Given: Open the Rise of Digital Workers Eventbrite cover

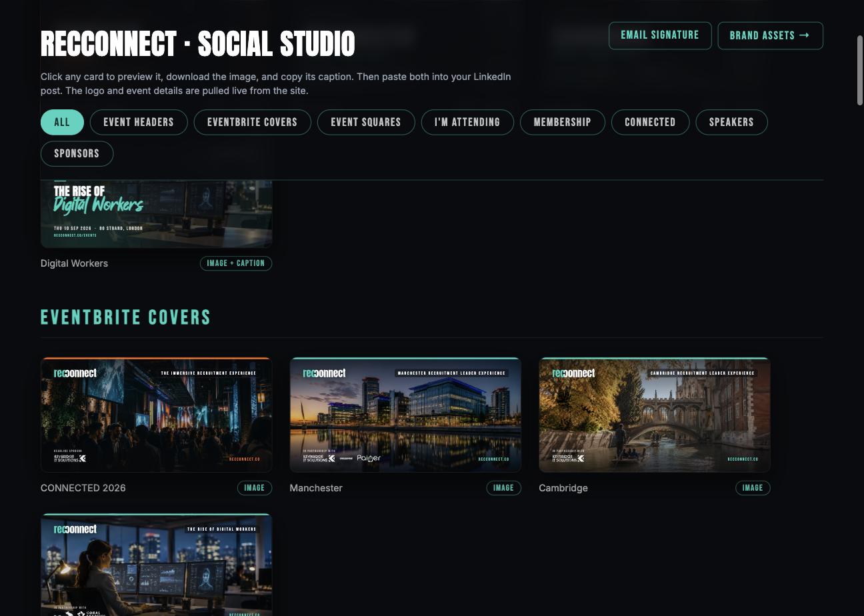Looking at the screenshot, I should click(x=156, y=565).
